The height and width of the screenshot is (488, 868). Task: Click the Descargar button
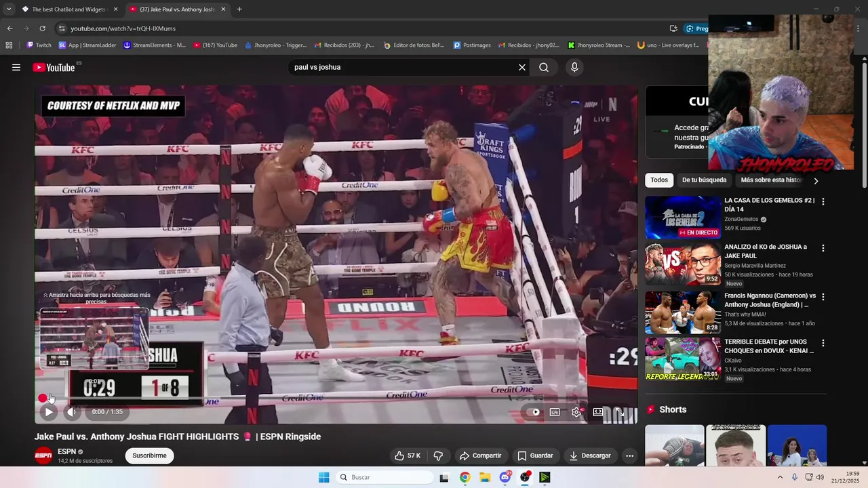(590, 455)
